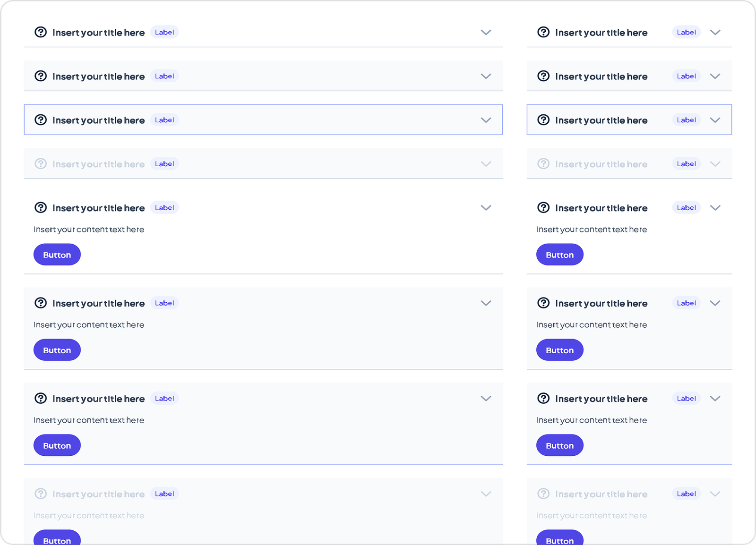This screenshot has height=545, width=756.
Task: Click faded help icon in narrow column's disabled collapsed row
Action: (x=543, y=164)
